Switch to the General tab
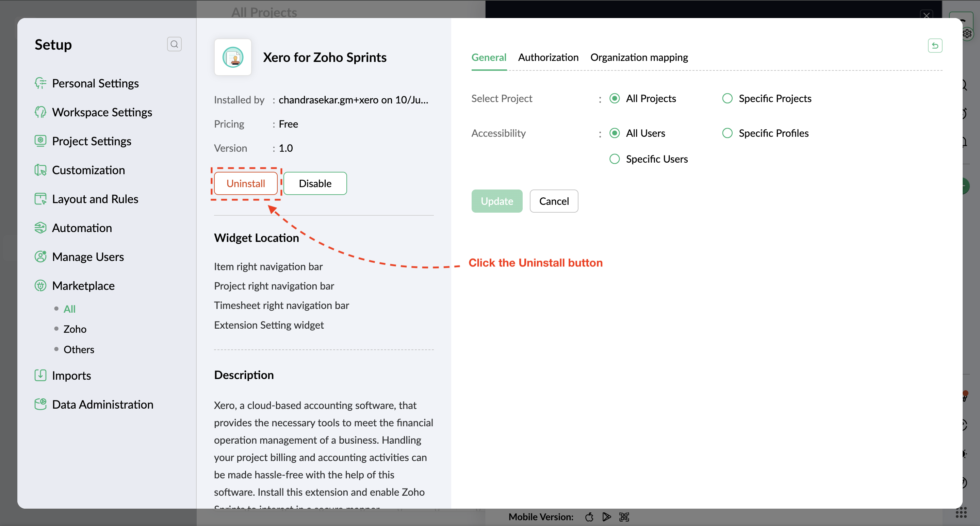 point(489,57)
